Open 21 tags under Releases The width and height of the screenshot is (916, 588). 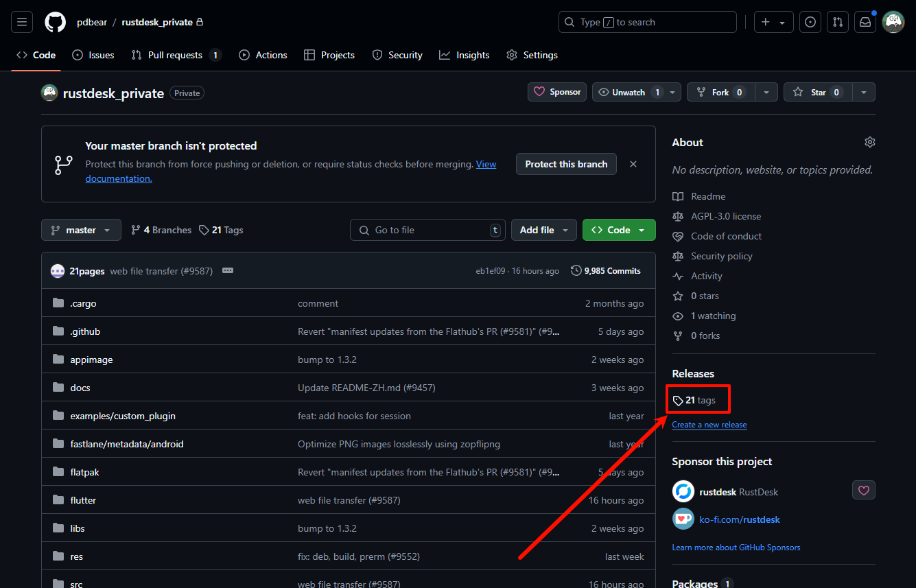694,400
